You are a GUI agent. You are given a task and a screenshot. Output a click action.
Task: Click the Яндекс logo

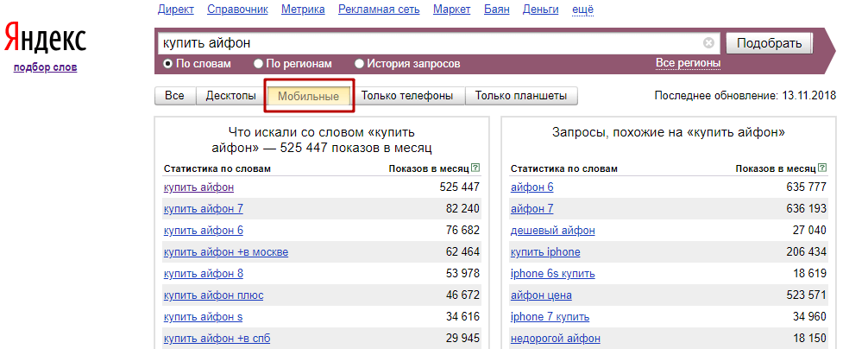tap(45, 40)
